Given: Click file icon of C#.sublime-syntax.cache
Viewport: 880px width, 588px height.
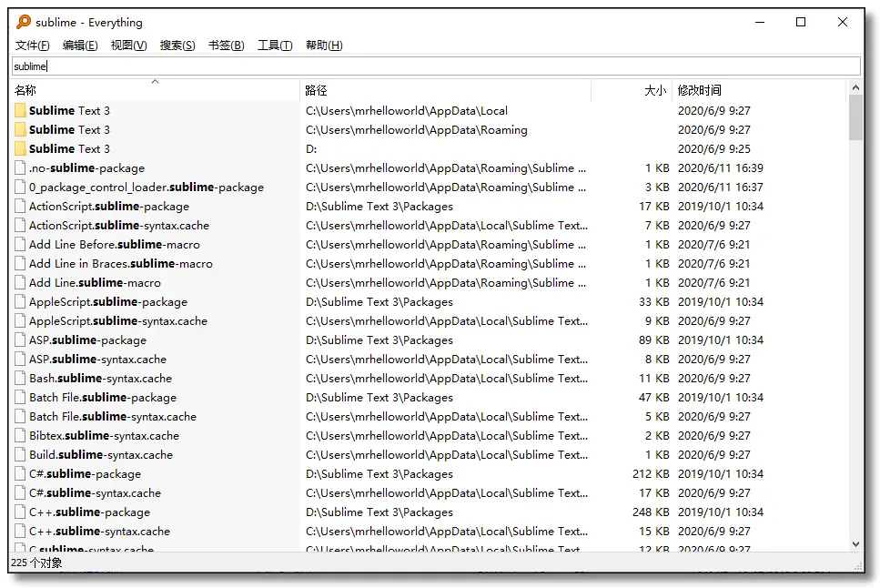Looking at the screenshot, I should pyautogui.click(x=20, y=492).
